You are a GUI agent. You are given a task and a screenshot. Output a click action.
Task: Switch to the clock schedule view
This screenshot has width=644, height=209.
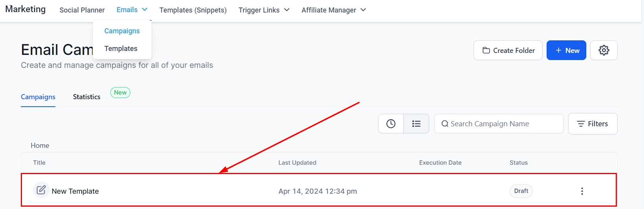click(391, 124)
